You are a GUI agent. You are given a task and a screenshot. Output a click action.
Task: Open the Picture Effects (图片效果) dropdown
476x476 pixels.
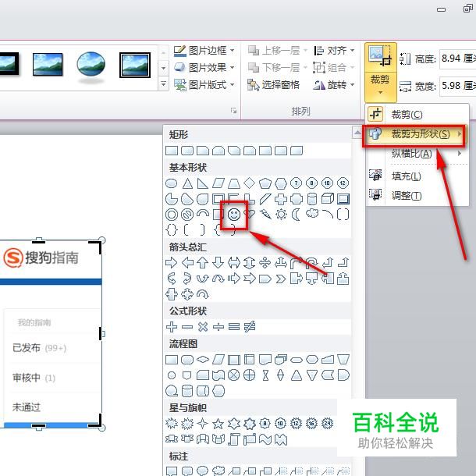click(x=204, y=67)
